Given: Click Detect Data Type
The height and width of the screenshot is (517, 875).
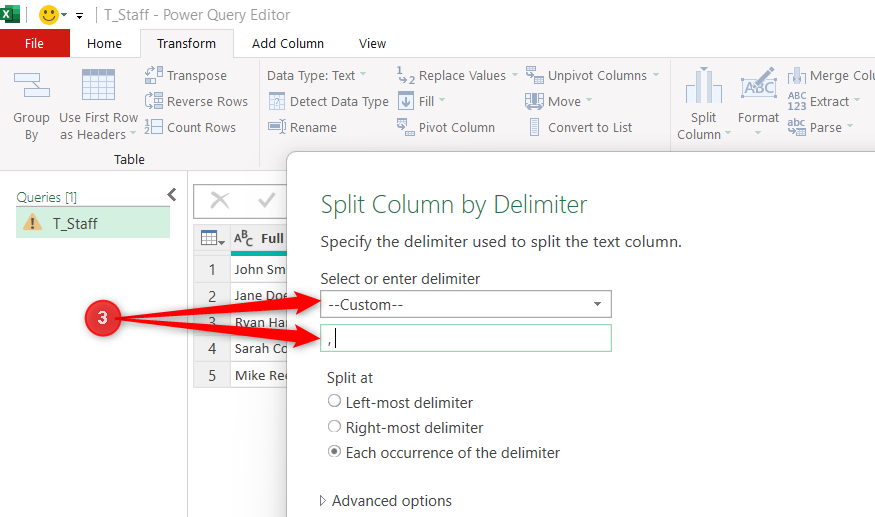Looking at the screenshot, I should pyautogui.click(x=328, y=101).
